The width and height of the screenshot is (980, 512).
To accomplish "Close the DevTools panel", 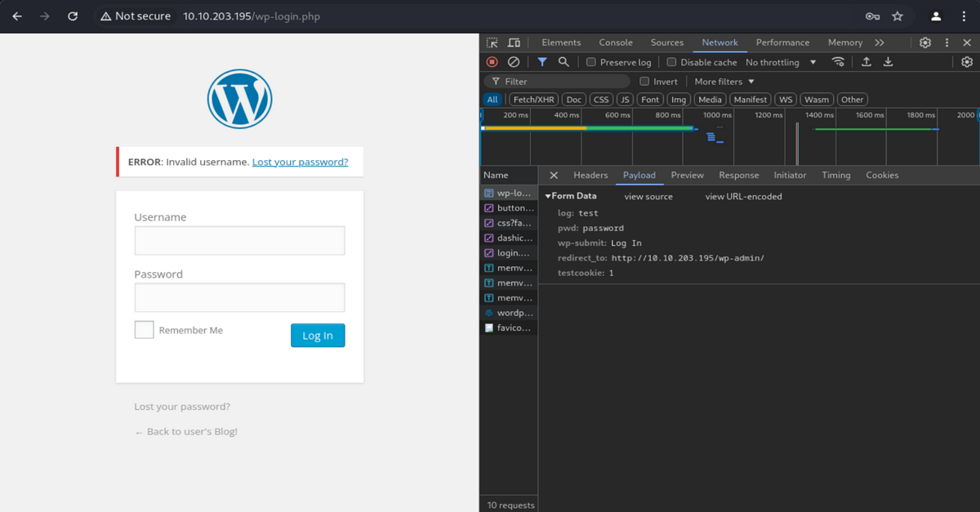I will pos(968,42).
